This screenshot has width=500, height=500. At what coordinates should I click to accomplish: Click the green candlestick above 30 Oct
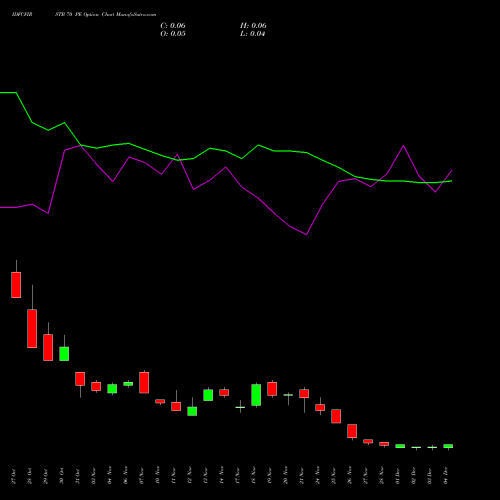[64, 354]
